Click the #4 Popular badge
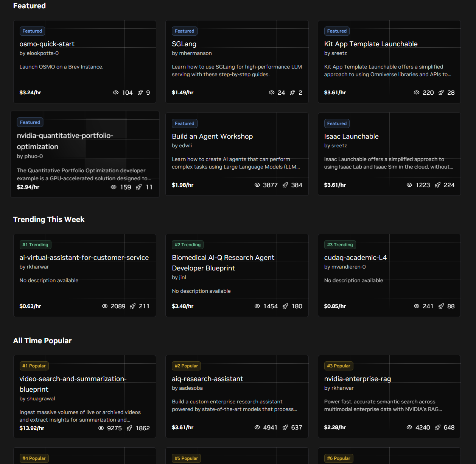476x464 pixels. click(x=34, y=458)
